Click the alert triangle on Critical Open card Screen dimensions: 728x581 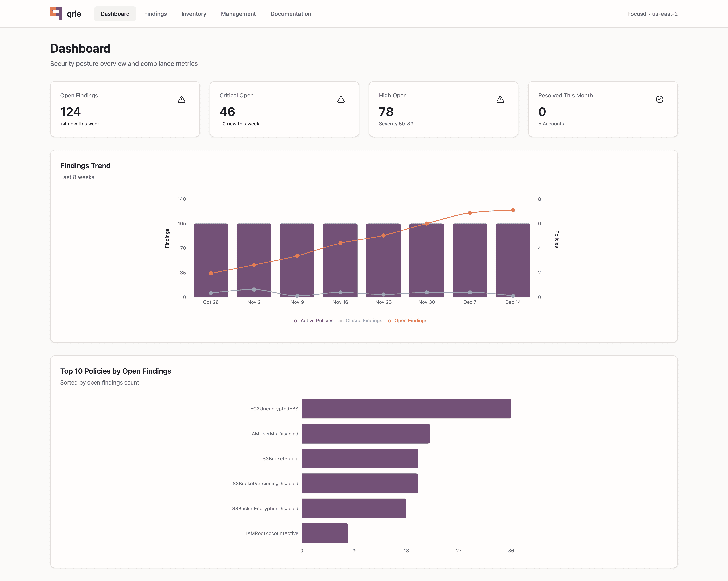[341, 99]
